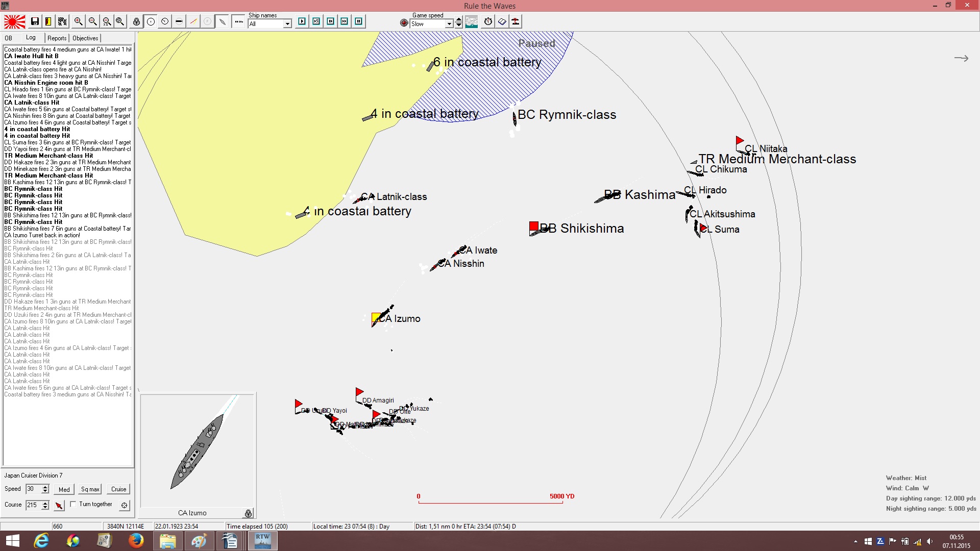Open the Windows Start button

tap(12, 541)
